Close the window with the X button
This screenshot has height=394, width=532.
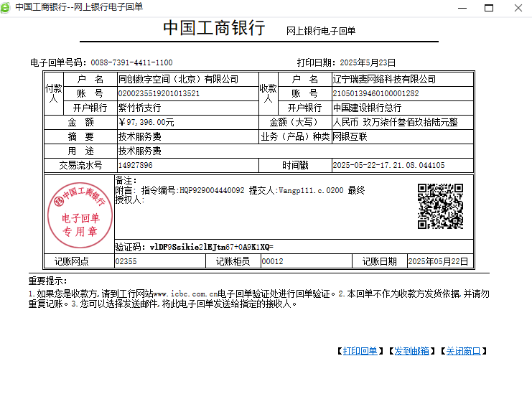[518, 8]
